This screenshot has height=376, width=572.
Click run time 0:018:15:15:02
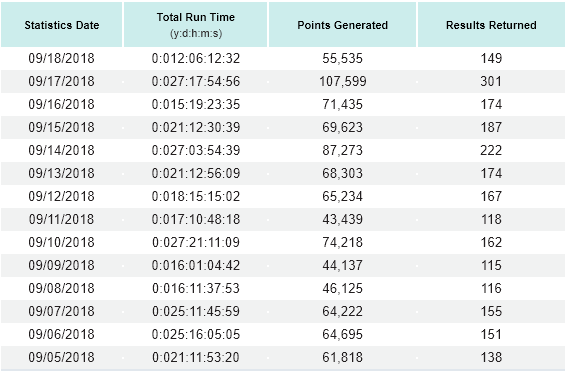196,196
